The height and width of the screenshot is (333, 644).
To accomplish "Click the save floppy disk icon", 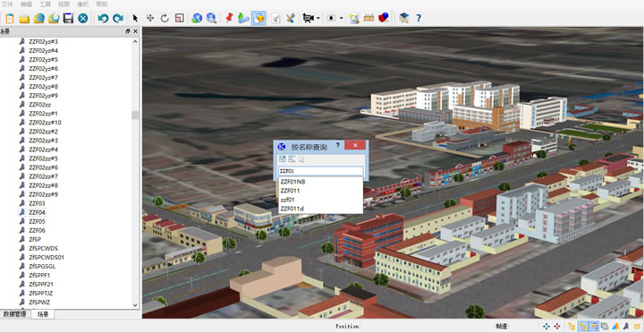I will tap(68, 18).
